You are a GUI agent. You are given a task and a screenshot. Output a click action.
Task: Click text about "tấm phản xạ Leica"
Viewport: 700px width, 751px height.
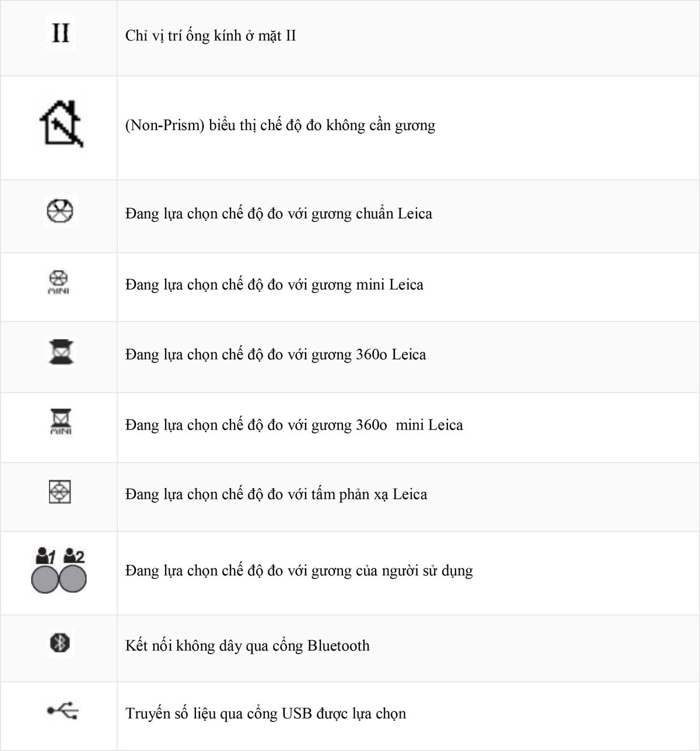click(276, 495)
